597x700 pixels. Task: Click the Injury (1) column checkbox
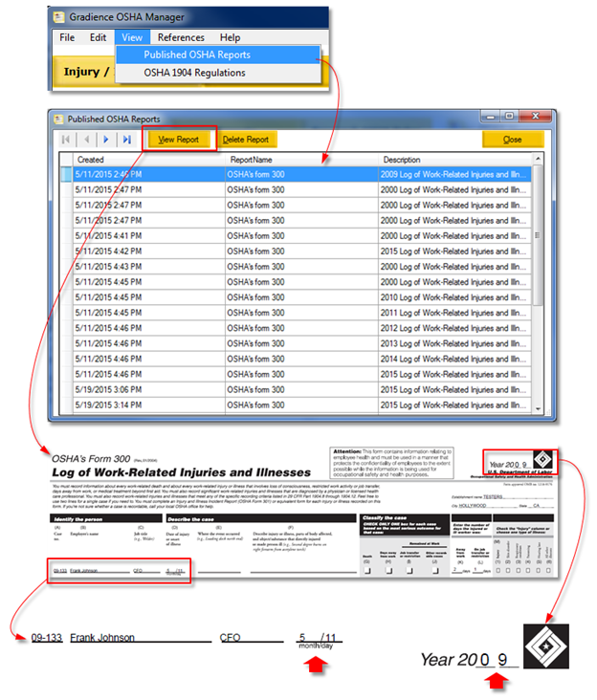(498, 571)
